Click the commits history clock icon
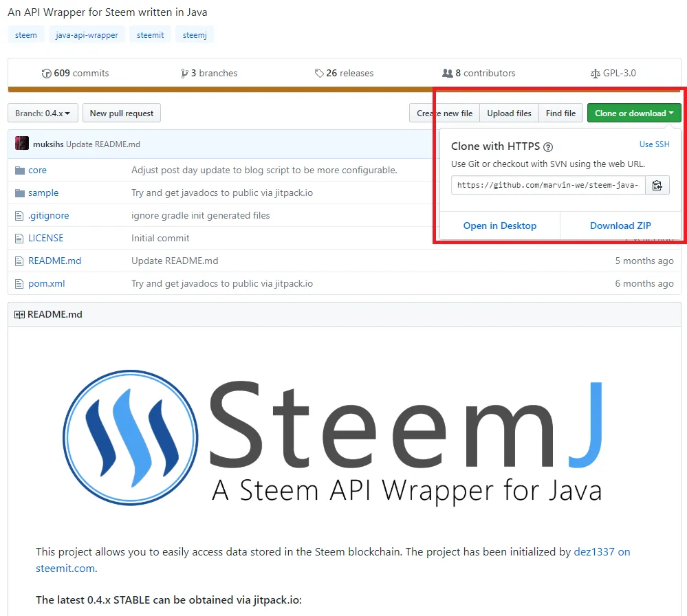This screenshot has width=687, height=616. 47,73
